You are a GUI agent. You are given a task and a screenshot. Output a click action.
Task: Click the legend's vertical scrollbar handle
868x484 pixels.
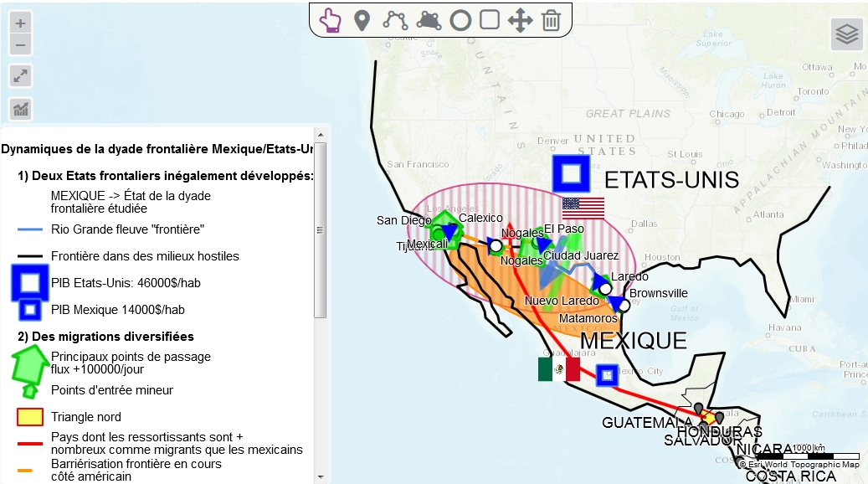coord(321,230)
